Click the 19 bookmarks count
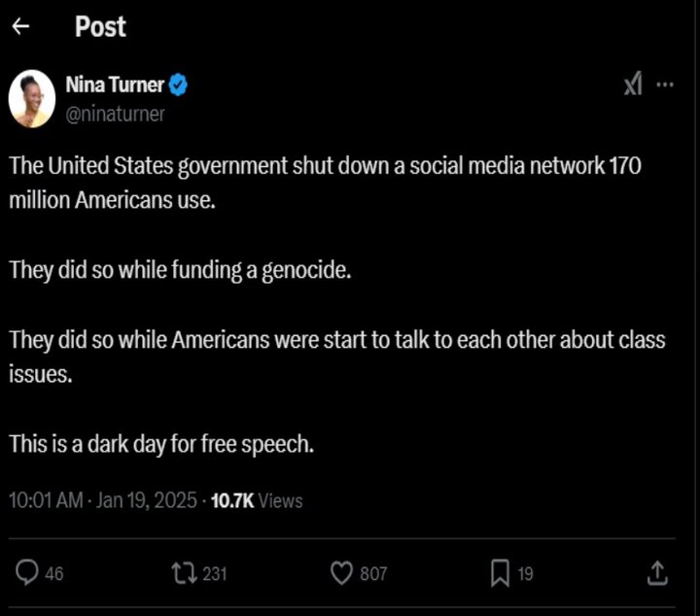Screen dimensions: 700x616 525,574
